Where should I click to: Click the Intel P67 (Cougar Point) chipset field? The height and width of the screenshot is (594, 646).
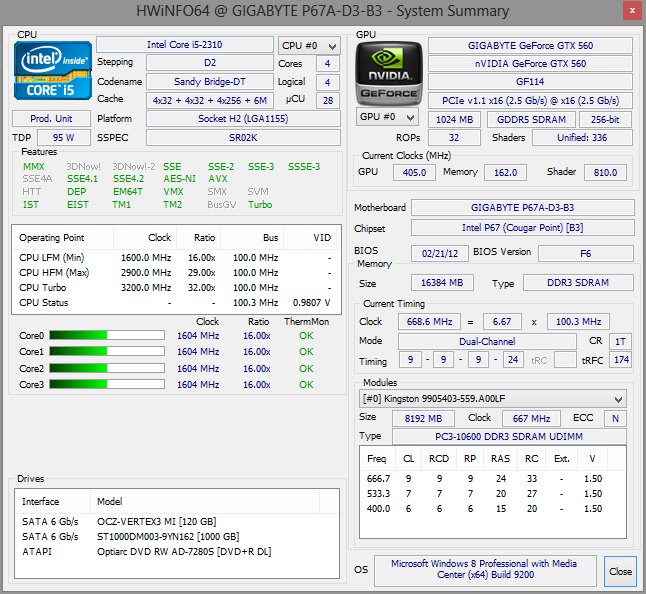(523, 228)
